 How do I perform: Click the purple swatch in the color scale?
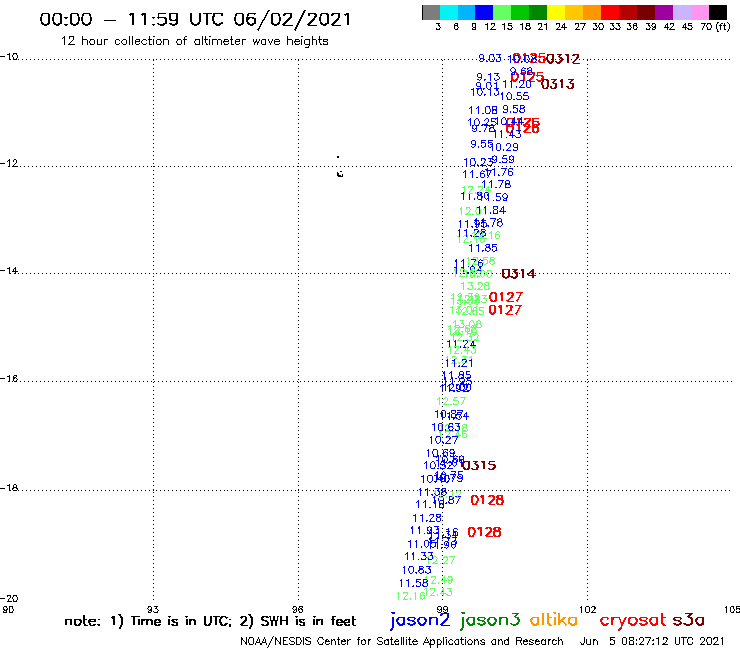point(664,12)
